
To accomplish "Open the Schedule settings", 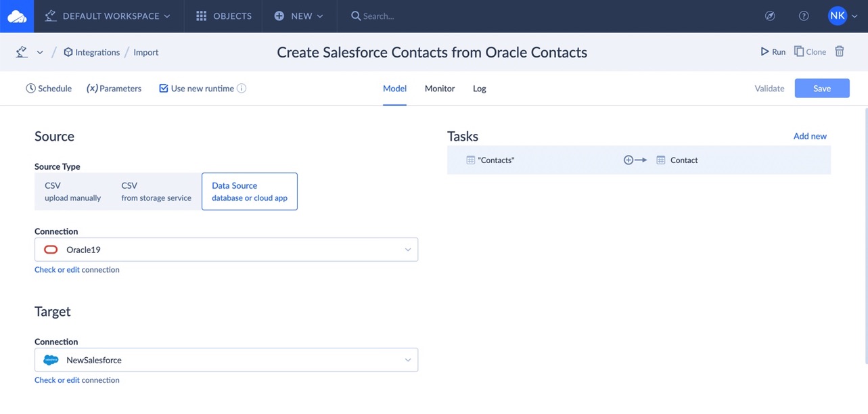I will 49,89.
